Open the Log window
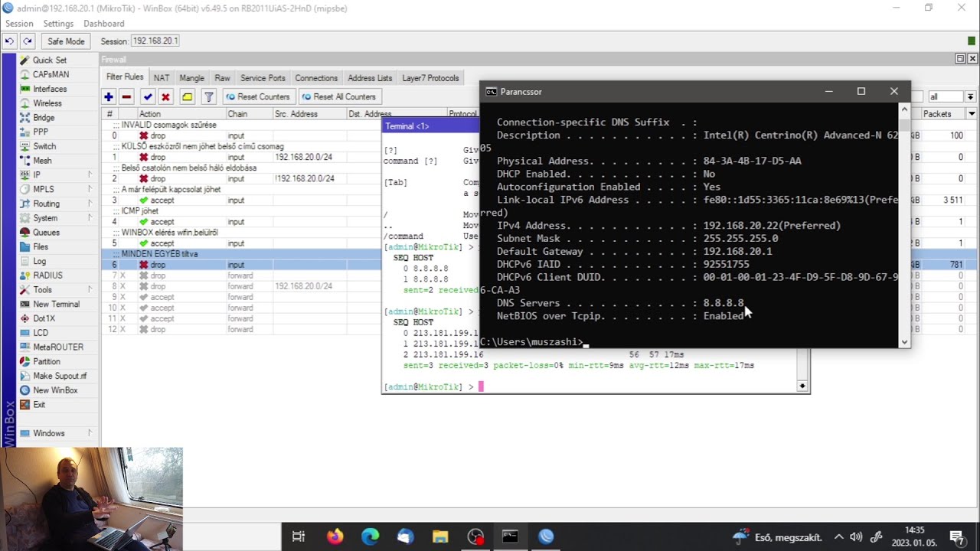The width and height of the screenshot is (980, 551). tap(39, 261)
